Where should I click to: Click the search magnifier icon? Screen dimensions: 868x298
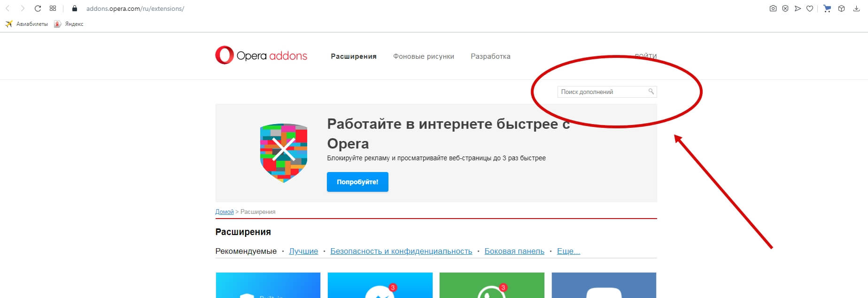(x=651, y=91)
